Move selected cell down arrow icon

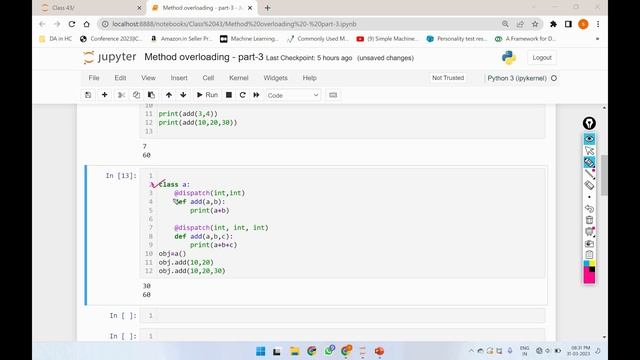[183, 95]
